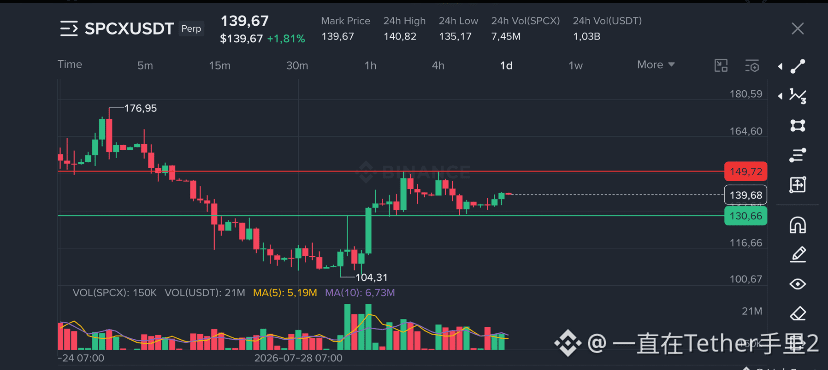Viewport: 828px width, 370px height.
Task: Click the 176,95 high price marker
Action: tap(140, 108)
